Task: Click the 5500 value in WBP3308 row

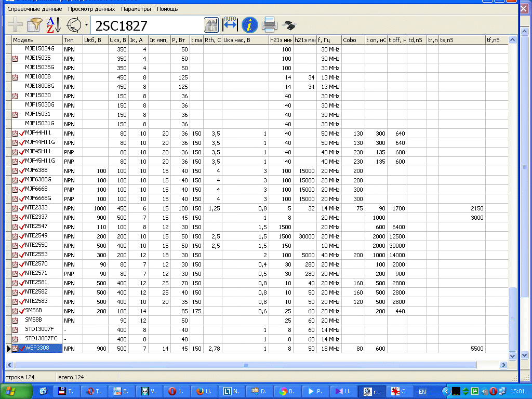Action: tap(477, 349)
